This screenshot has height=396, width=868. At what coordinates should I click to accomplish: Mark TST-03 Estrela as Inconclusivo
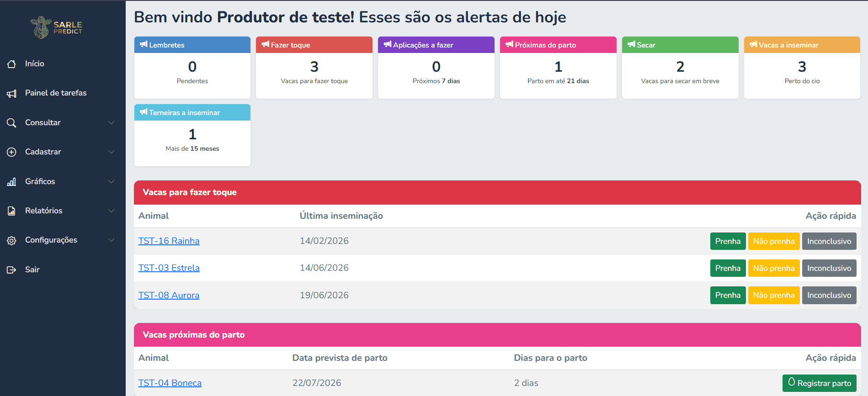(829, 268)
